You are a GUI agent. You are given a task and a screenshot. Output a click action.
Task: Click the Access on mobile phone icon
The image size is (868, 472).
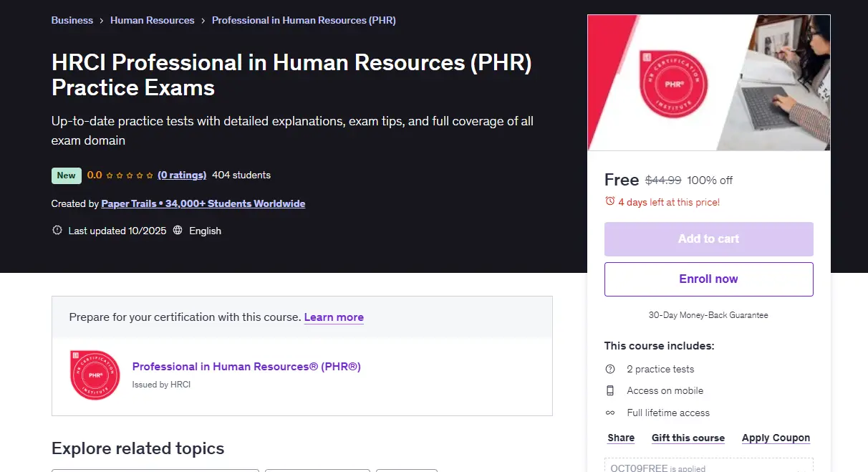point(610,390)
